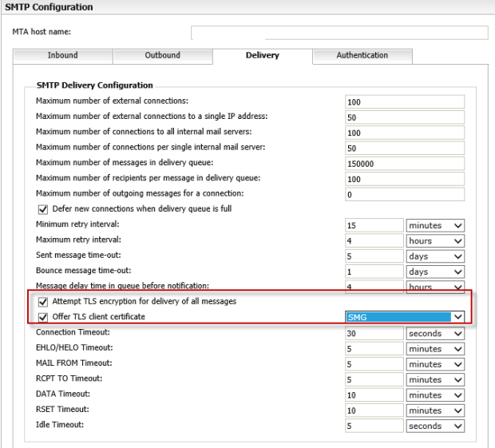Go to the Authentication tab
This screenshot has height=448, width=495.
tap(362, 56)
